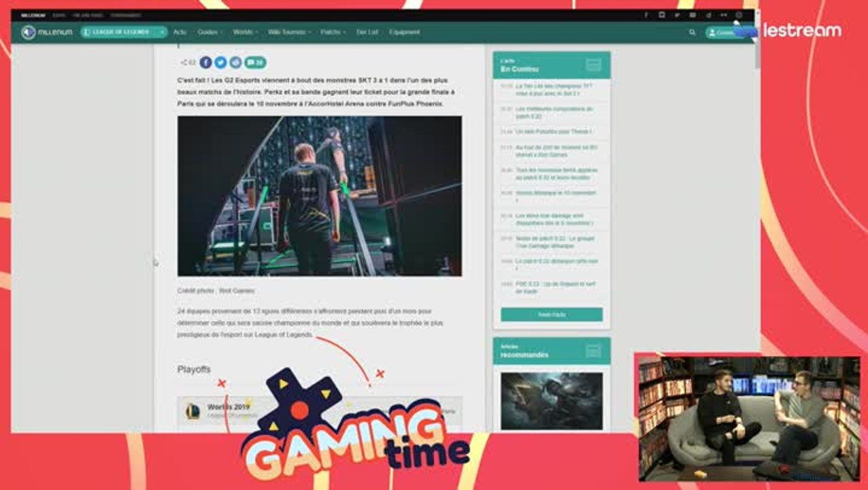Open YouTube icon in top black bar
868x490 pixels.
692,15
